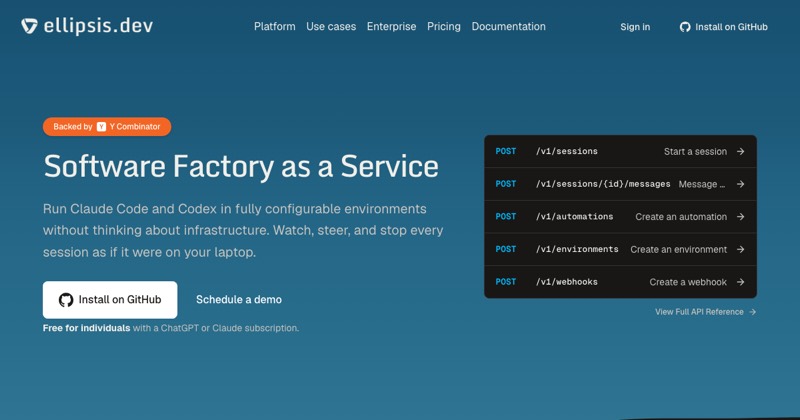Select the /v1/sessions endpoint path

(x=566, y=152)
